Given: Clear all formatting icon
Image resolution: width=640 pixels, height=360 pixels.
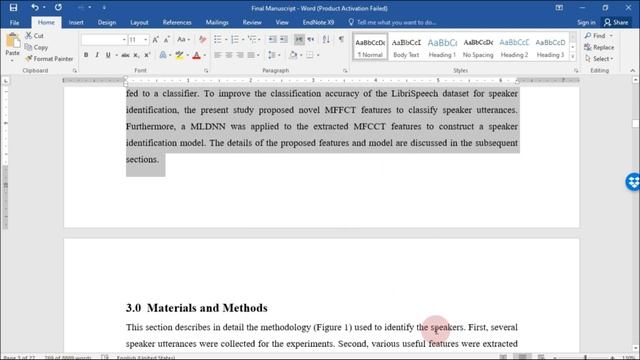Looking at the screenshot, I should pos(202,40).
